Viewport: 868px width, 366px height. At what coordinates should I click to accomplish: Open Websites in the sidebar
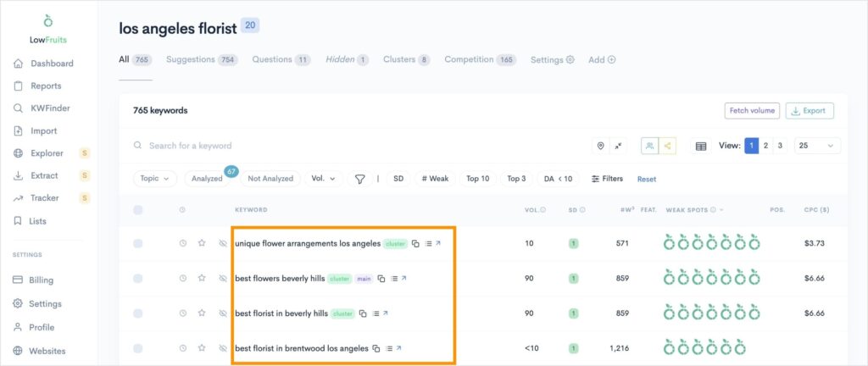[x=39, y=351]
